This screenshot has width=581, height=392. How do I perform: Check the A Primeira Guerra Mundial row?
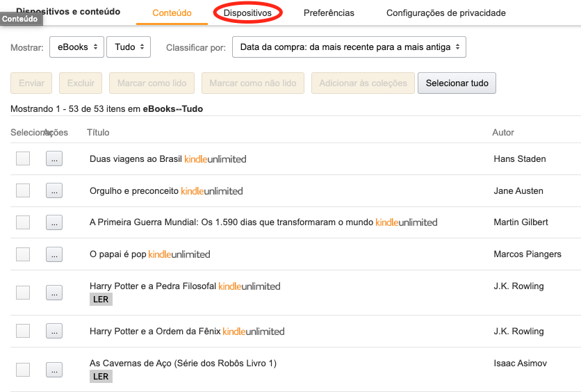tap(23, 222)
